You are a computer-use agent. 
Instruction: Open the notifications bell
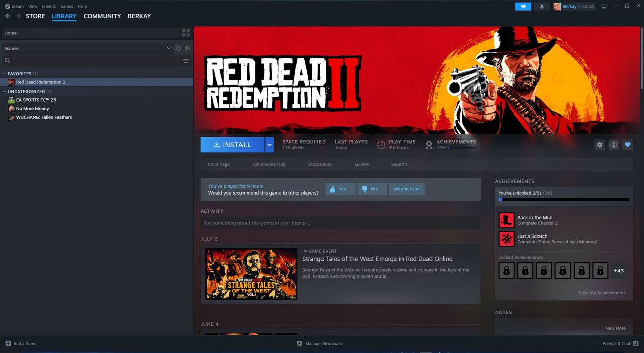coord(542,6)
